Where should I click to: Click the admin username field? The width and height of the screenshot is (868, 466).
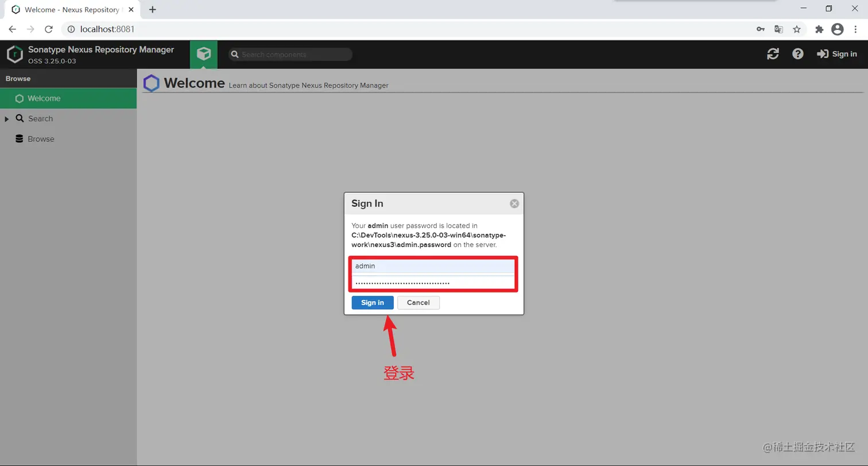pyautogui.click(x=434, y=266)
